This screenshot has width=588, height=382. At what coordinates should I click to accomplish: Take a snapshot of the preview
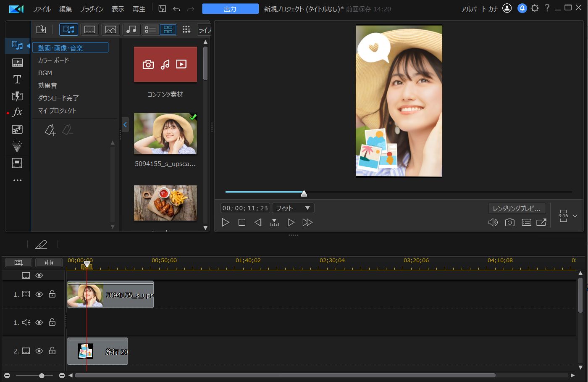[x=509, y=222]
